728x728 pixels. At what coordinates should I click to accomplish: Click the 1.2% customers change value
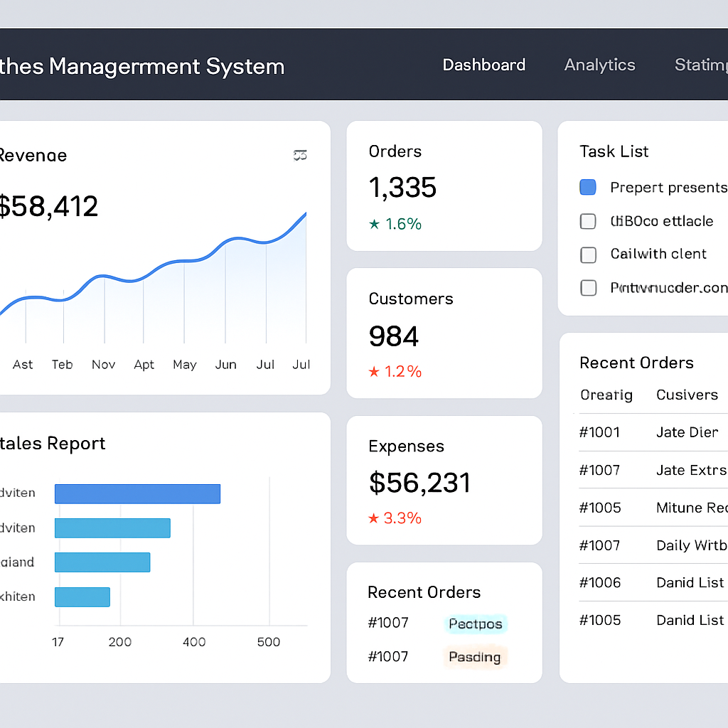coord(403,371)
